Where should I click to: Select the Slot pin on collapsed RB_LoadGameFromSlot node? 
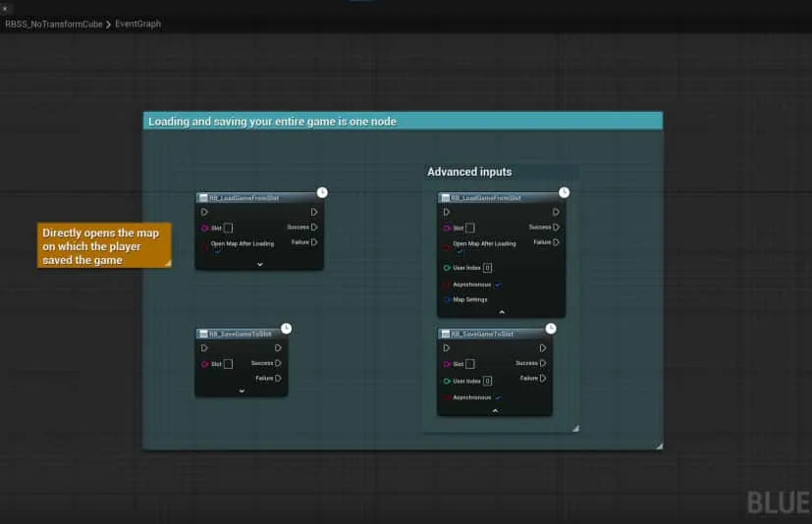pos(204,228)
